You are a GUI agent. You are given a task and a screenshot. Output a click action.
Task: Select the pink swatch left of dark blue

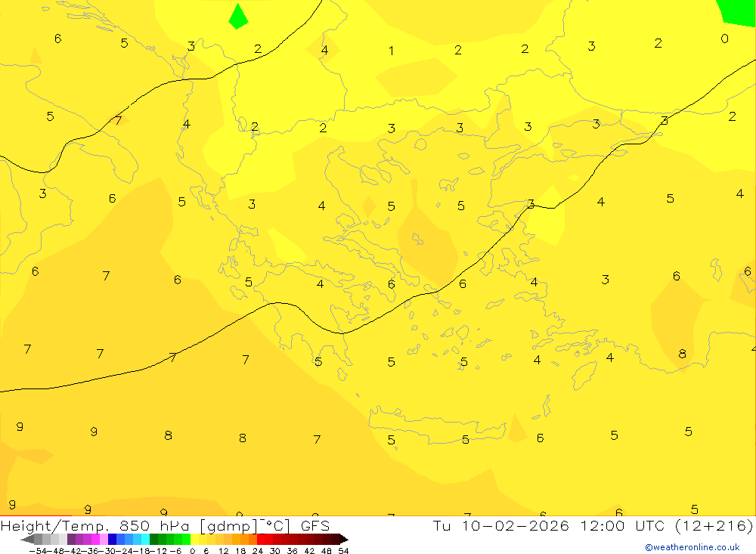click(104, 539)
